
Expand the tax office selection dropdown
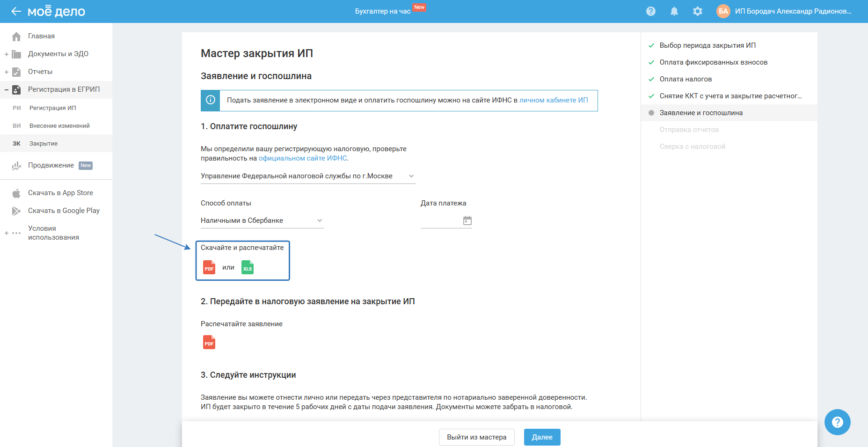coord(411,176)
